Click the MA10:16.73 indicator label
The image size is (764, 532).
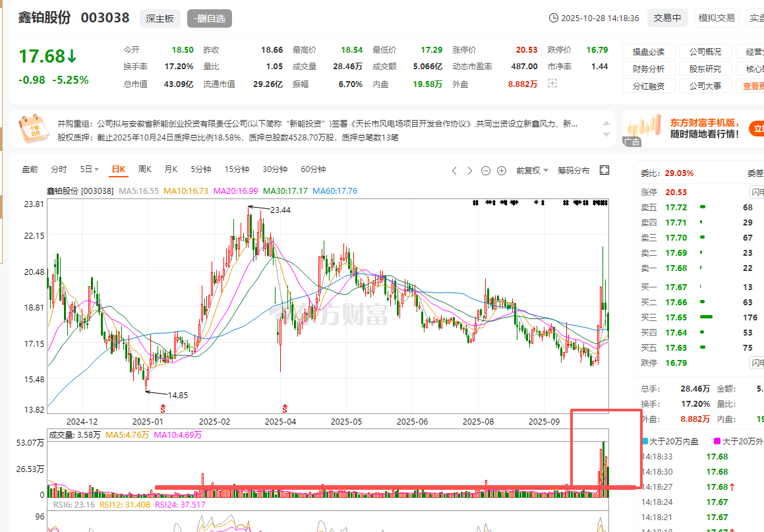click(x=186, y=191)
